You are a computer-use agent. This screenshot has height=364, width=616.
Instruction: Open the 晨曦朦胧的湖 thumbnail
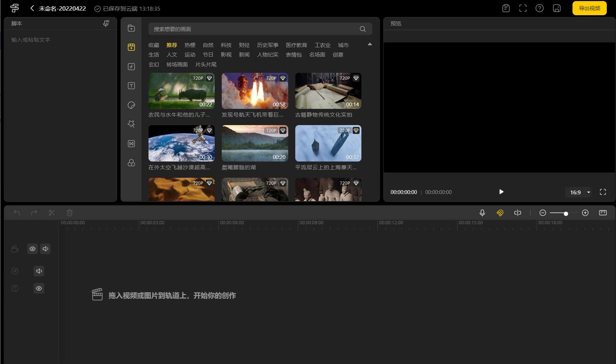pyautogui.click(x=255, y=143)
